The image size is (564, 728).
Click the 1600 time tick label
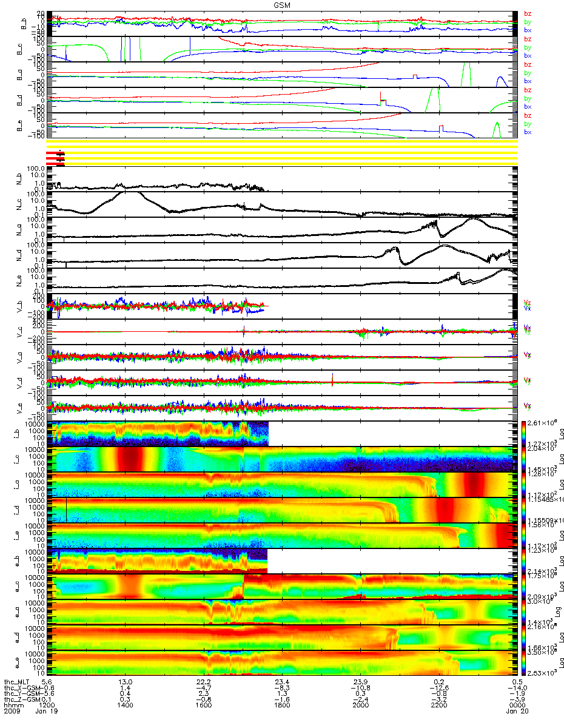204,705
